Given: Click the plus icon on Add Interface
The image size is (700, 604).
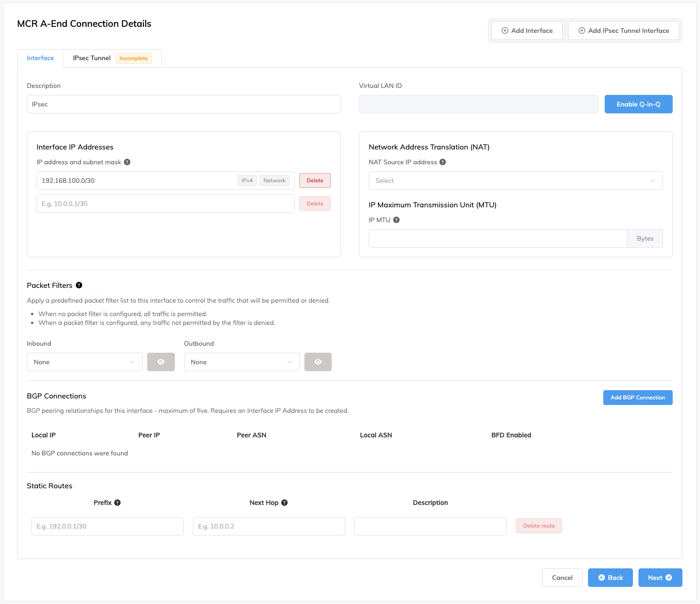Looking at the screenshot, I should [x=504, y=30].
